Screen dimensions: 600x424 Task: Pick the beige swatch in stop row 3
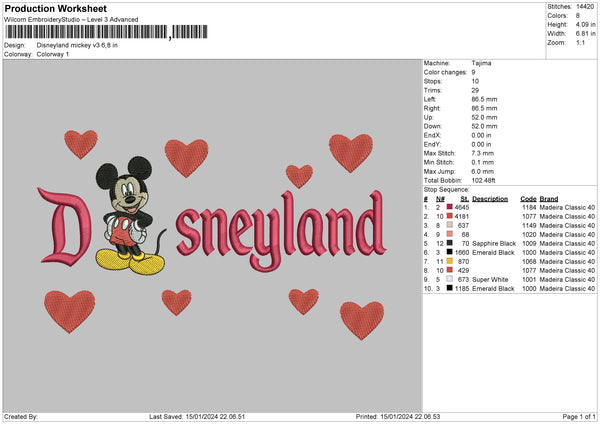(x=450, y=225)
